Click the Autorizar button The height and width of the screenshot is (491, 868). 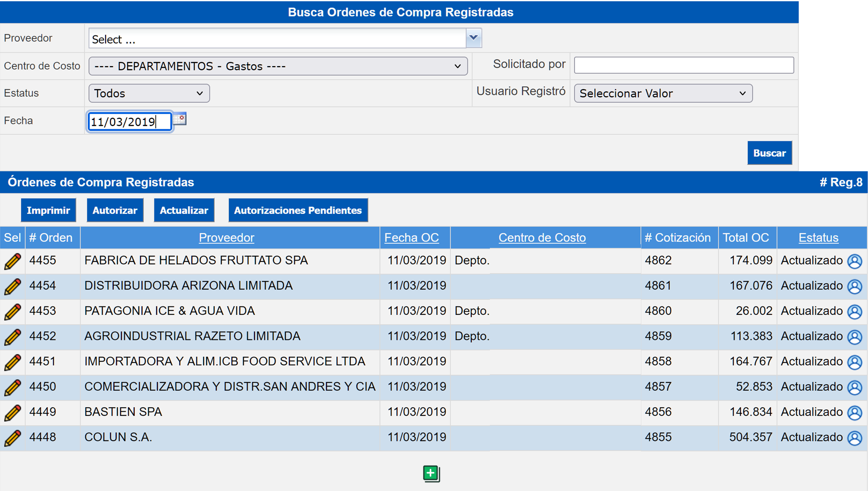coord(115,210)
